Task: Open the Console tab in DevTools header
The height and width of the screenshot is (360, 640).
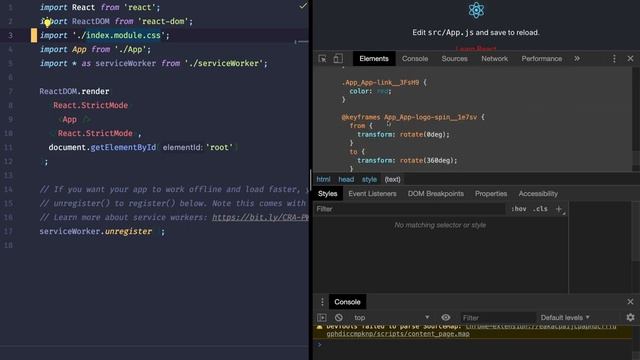Action: click(415, 59)
